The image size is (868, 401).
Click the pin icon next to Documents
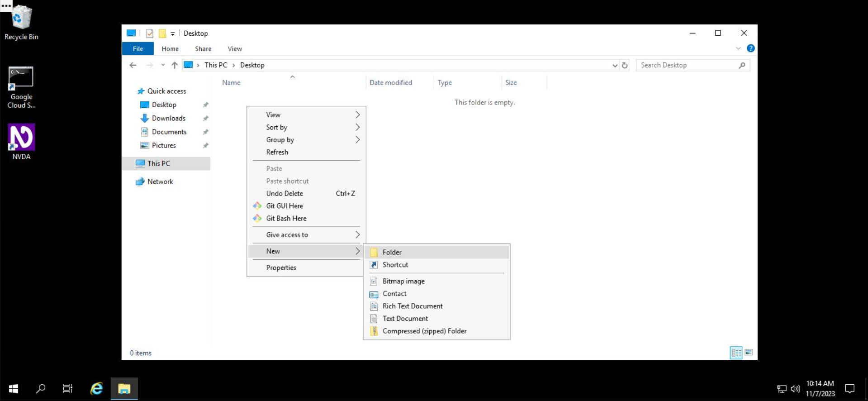tap(205, 132)
